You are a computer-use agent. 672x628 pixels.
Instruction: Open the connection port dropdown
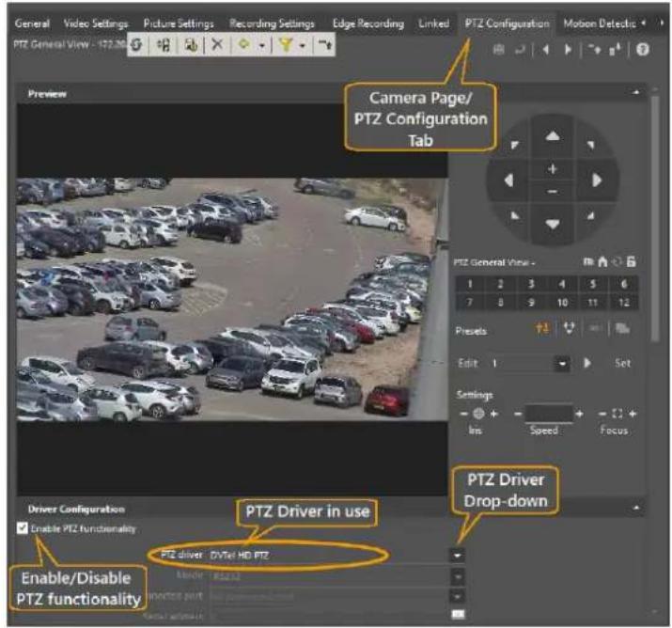[458, 596]
